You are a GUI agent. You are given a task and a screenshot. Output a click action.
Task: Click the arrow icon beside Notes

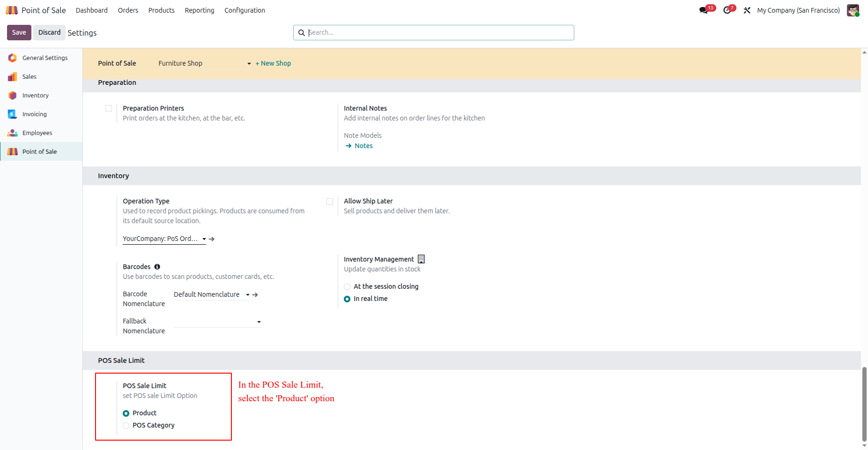click(x=349, y=146)
